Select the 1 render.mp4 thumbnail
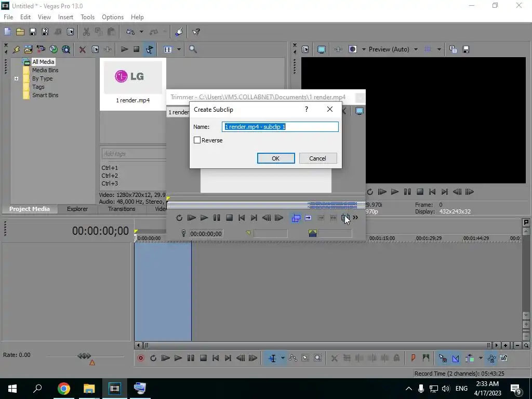532x399 pixels. click(133, 84)
